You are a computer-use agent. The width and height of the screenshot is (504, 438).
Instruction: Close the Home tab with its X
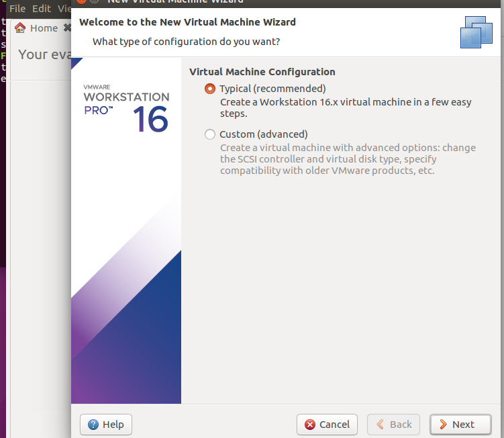pos(67,28)
